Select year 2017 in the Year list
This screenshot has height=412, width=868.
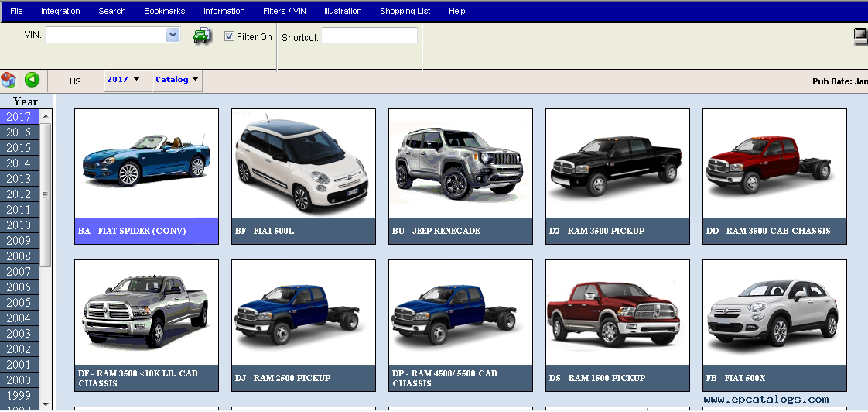19,116
